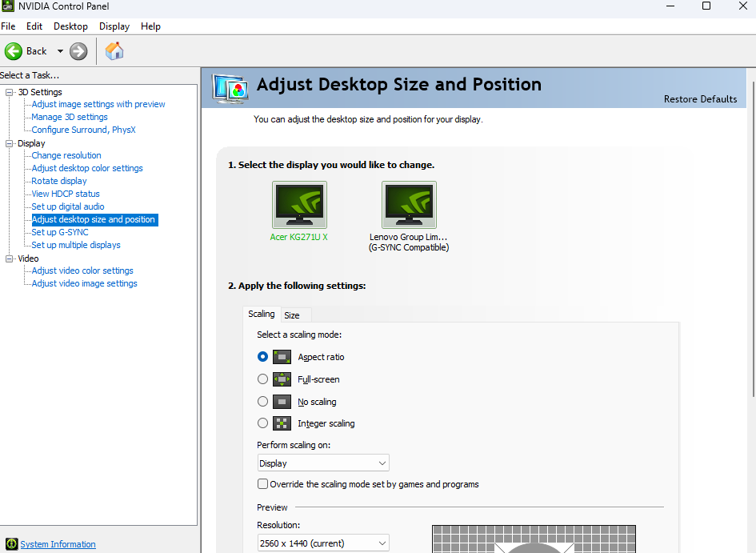The width and height of the screenshot is (756, 553).
Task: Open the Home icon in toolbar
Action: click(114, 50)
